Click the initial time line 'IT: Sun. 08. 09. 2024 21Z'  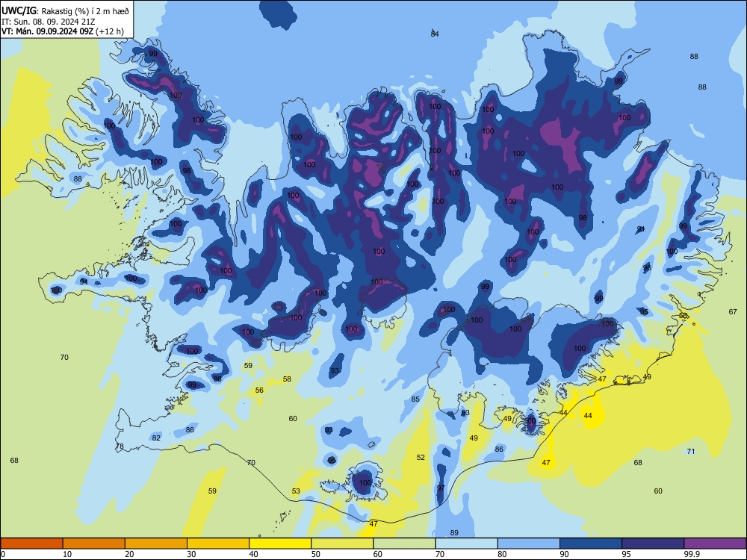click(x=48, y=22)
